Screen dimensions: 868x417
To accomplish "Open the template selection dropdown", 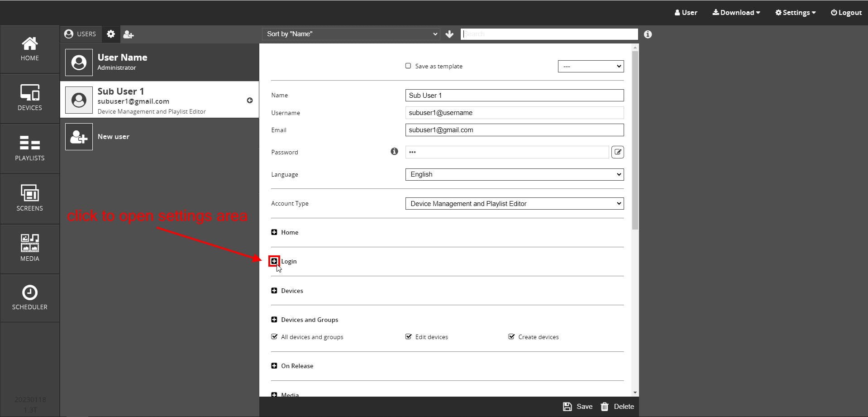I will click(x=591, y=66).
